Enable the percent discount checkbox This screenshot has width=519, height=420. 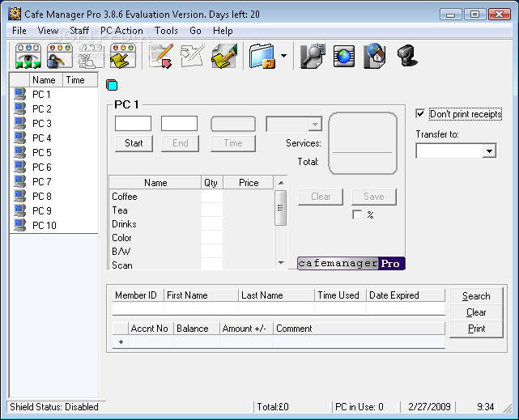pyautogui.click(x=357, y=214)
